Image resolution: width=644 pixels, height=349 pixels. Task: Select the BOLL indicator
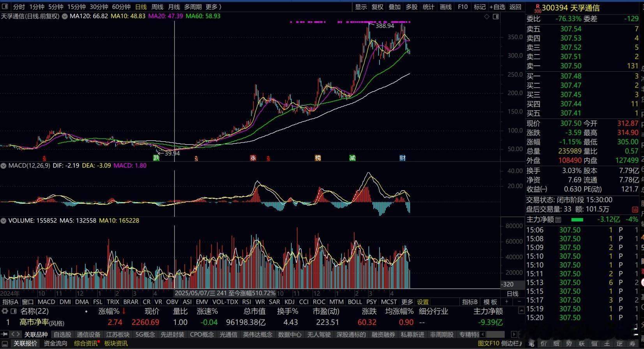(355, 302)
